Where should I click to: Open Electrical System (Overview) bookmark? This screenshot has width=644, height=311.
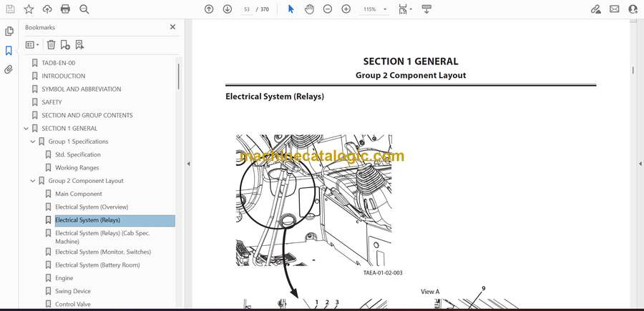92,207
